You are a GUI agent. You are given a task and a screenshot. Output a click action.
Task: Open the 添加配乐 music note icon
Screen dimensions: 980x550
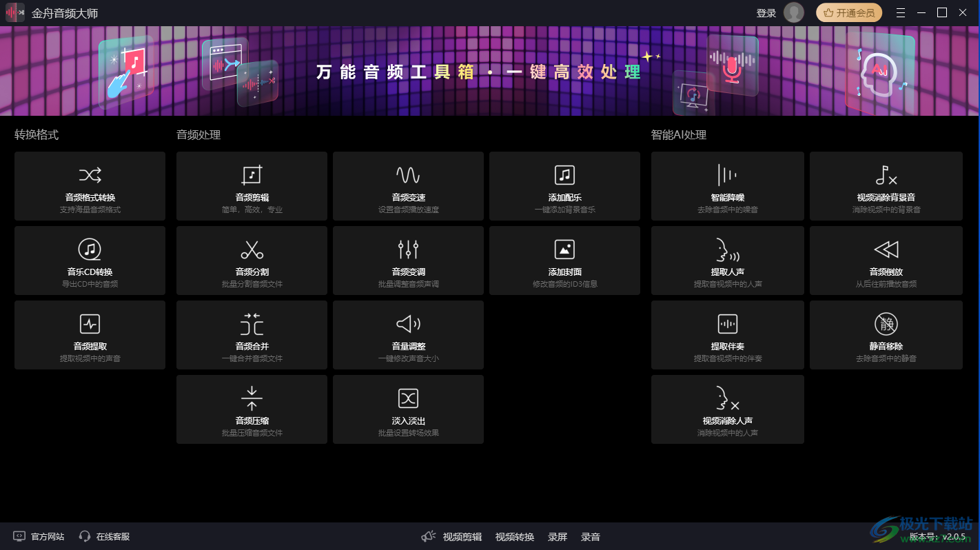564,174
